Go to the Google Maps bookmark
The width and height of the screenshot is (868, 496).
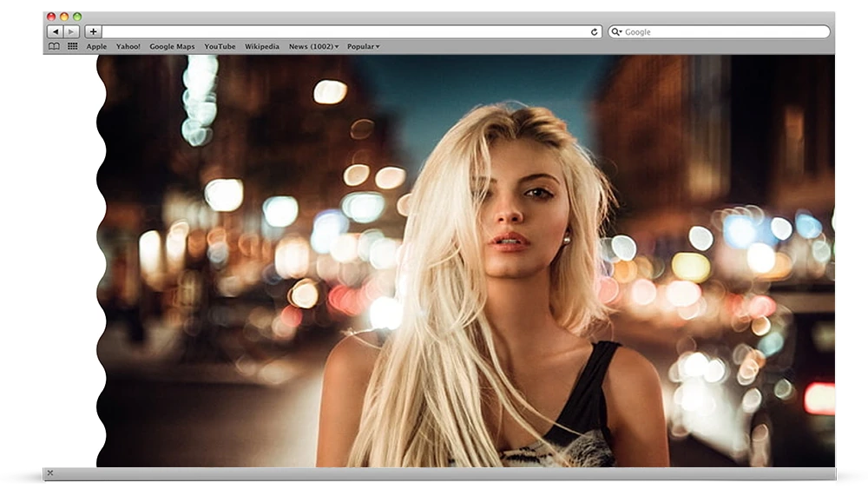coord(172,47)
